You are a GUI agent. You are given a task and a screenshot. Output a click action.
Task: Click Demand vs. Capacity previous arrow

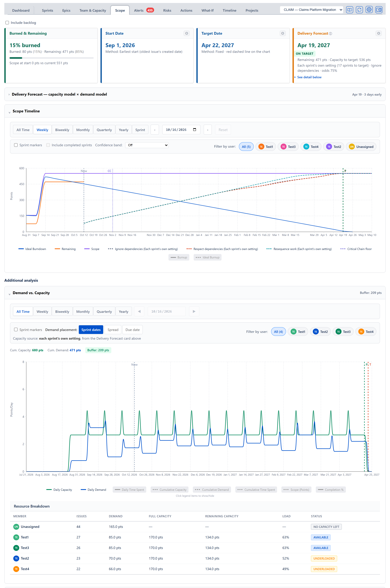[139, 311]
